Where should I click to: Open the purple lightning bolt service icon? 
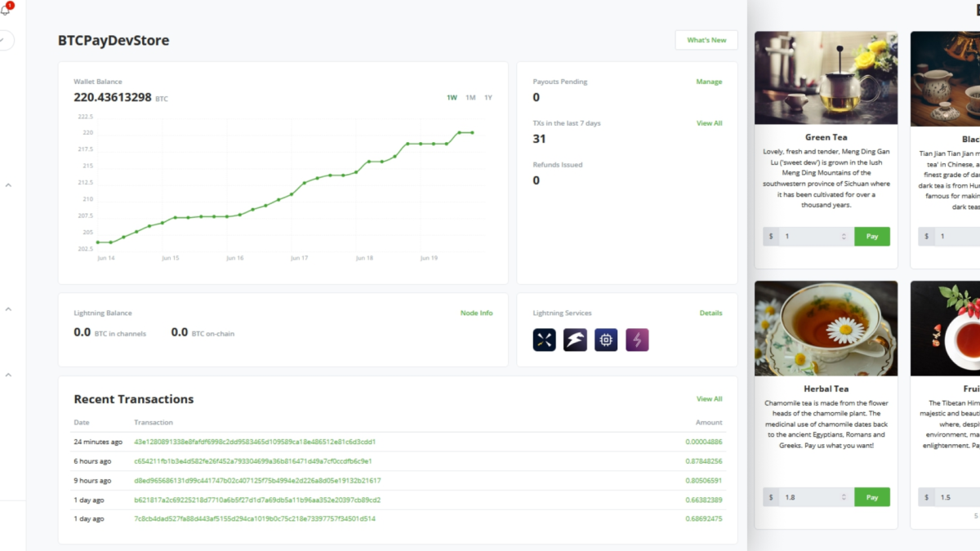(637, 340)
